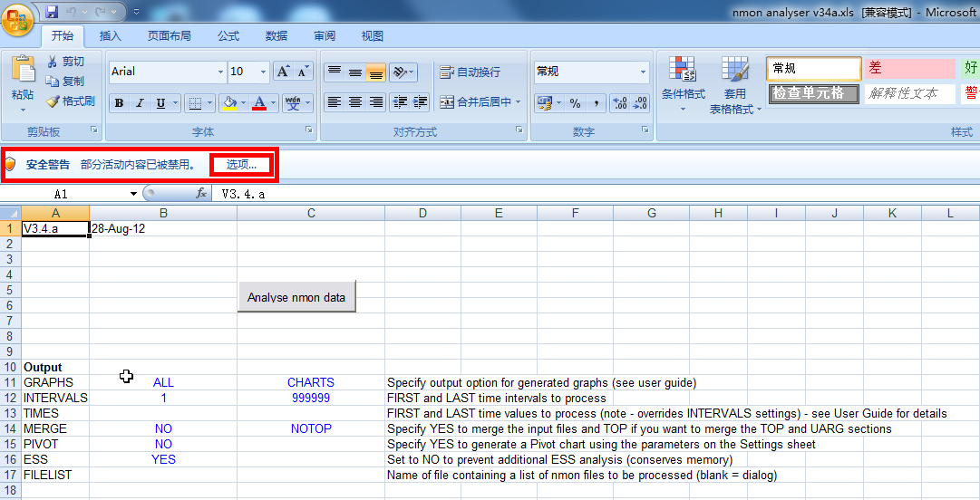Apply yellow fill color bucket
Viewport: 980px width, 500px height.
[229, 103]
